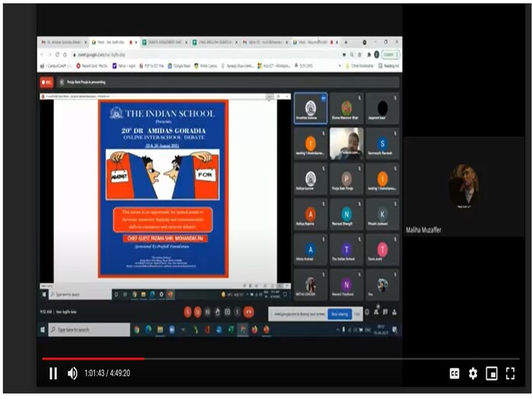Pause the YouTube video
532x399 pixels.
pyautogui.click(x=53, y=373)
